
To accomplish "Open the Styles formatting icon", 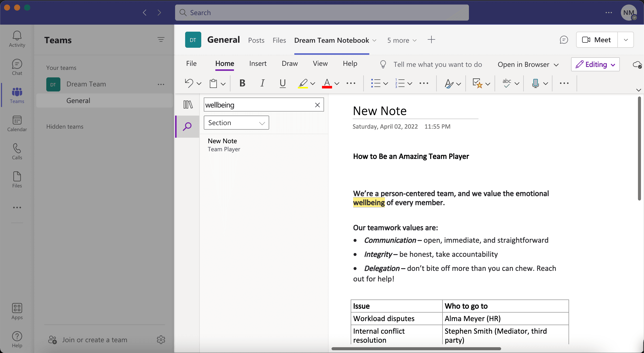I will coord(449,83).
